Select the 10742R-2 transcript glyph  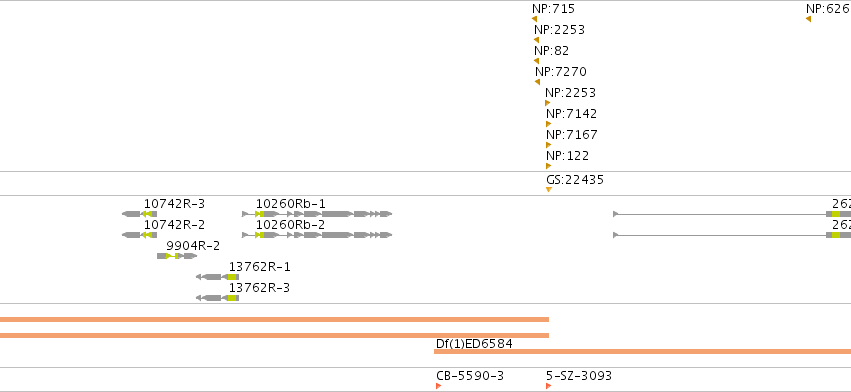pos(139,235)
